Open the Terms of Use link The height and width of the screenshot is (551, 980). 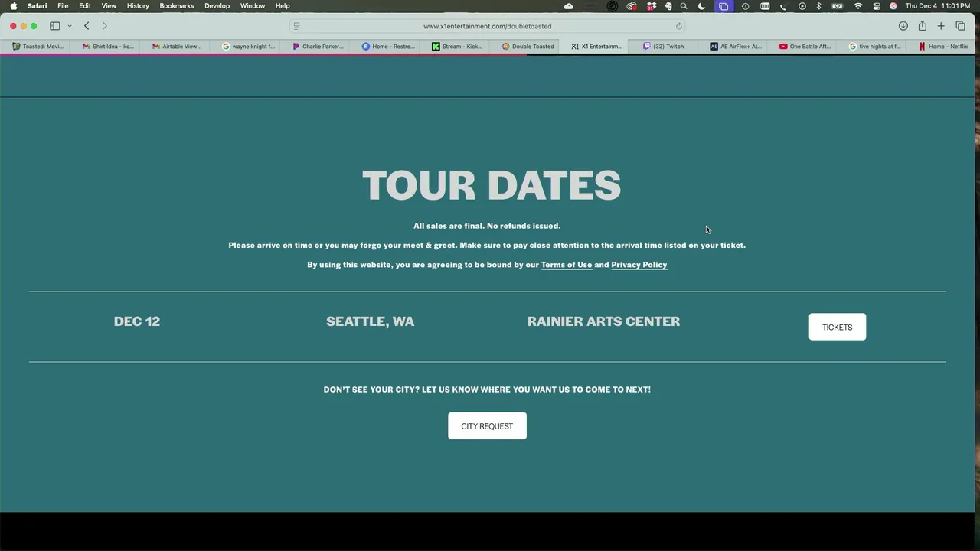[567, 265]
